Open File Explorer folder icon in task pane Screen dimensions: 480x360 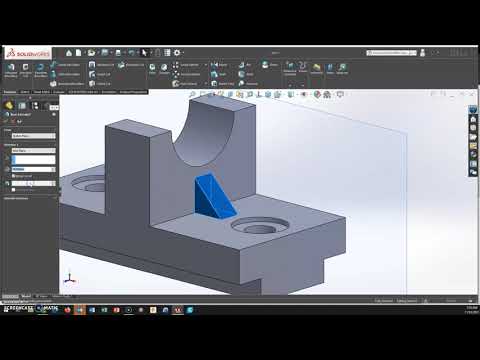click(x=473, y=137)
